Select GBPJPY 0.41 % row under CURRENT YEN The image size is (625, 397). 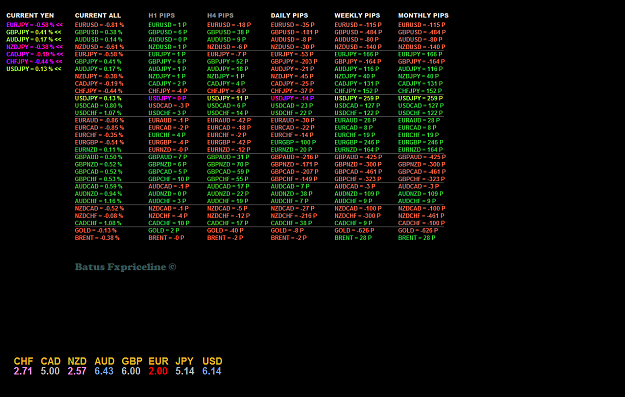tap(34, 32)
